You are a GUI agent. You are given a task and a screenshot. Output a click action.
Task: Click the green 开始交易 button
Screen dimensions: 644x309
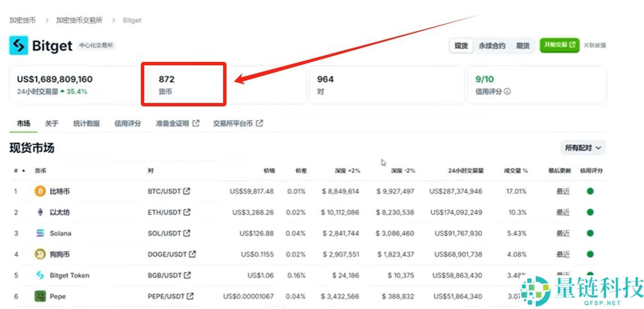click(x=559, y=44)
